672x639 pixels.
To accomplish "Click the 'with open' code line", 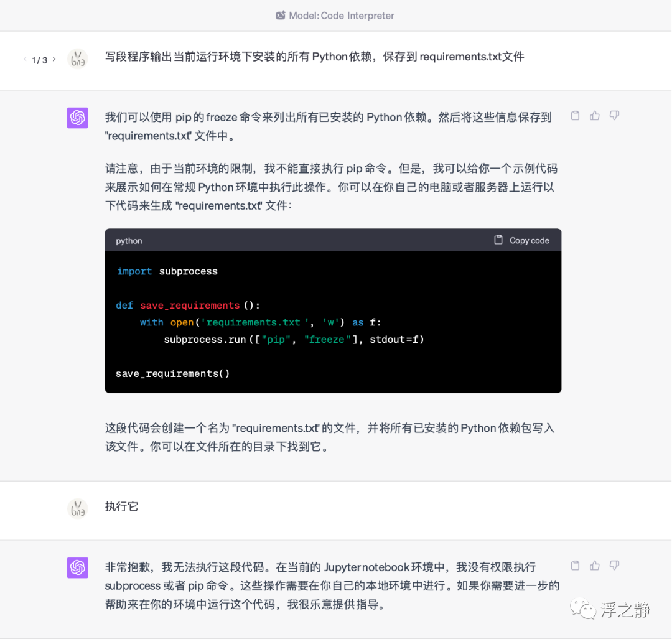I will coord(261,322).
